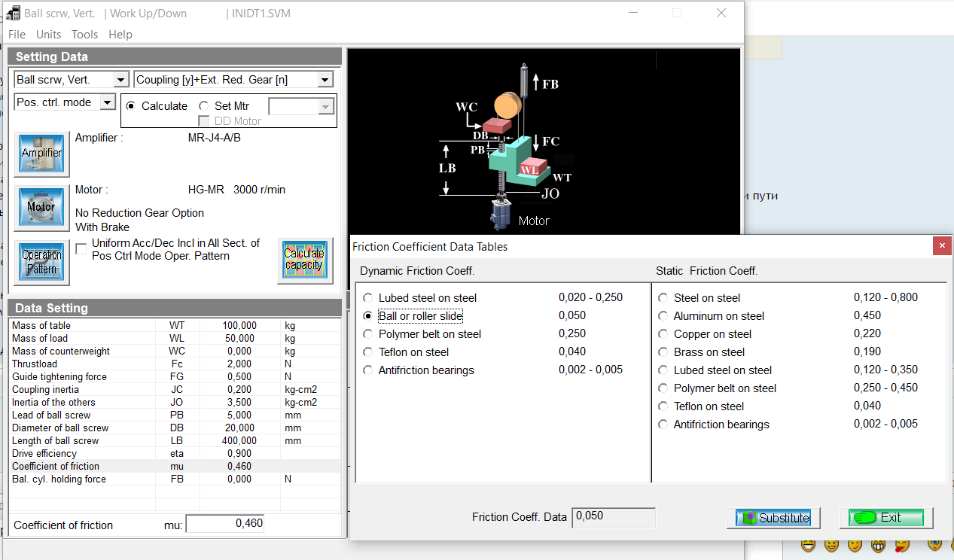Select dynamic Antifriction bearings option
954x560 pixels.
[x=367, y=370]
